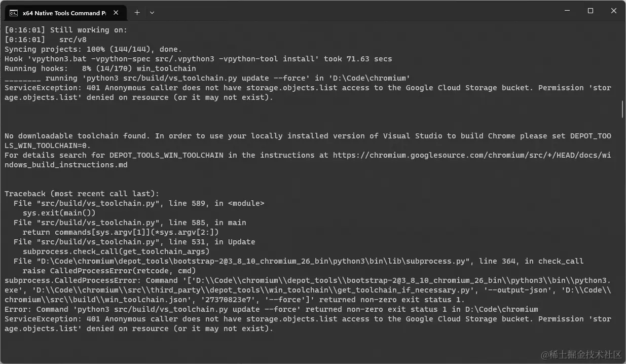Click the terminal icon in the tab

(x=14, y=13)
